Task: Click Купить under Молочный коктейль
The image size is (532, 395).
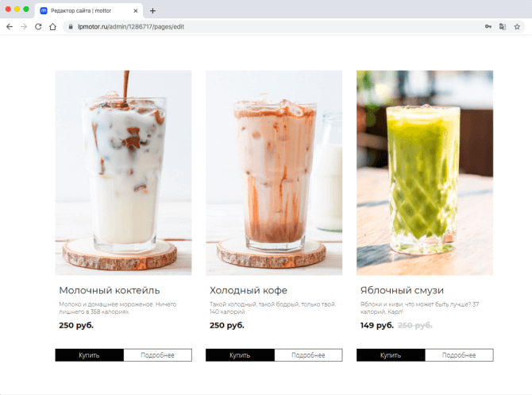Action: [89, 355]
